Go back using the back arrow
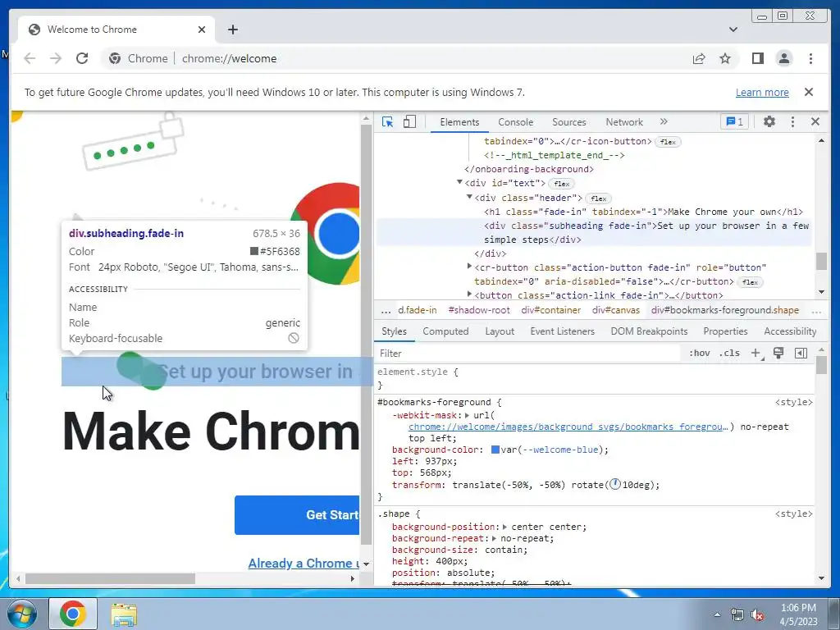This screenshot has height=630, width=840. (30, 58)
